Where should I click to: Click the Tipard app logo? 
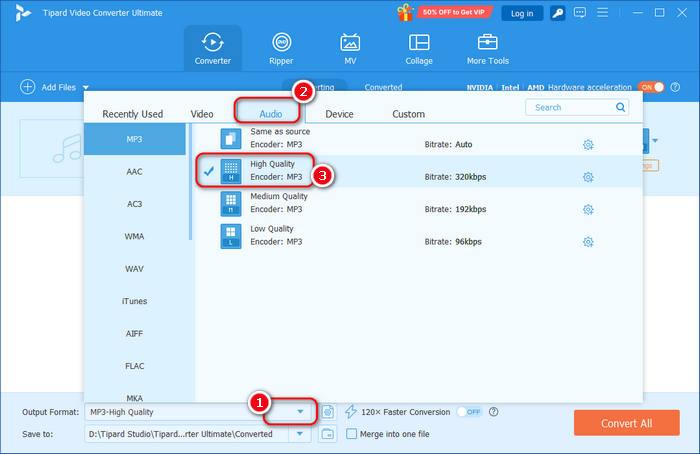[22, 13]
